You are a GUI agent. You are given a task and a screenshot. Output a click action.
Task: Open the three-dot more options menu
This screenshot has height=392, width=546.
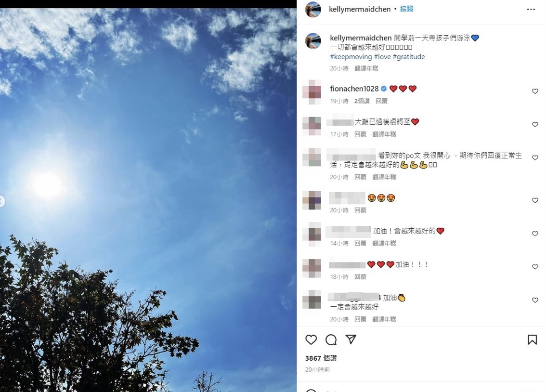[531, 10]
